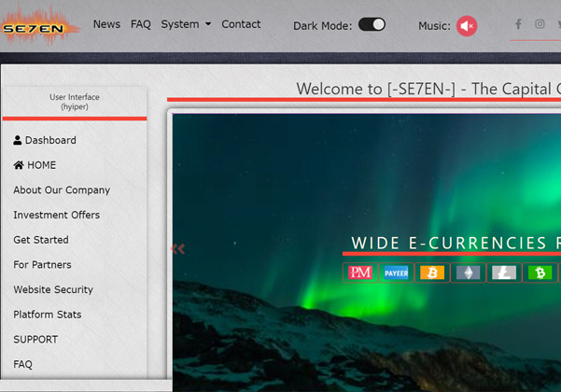Click the Ethereum currency icon

click(x=468, y=273)
